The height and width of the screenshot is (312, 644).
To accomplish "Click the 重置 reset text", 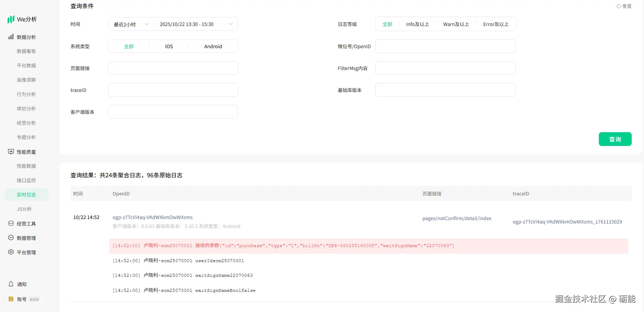I will (627, 6).
